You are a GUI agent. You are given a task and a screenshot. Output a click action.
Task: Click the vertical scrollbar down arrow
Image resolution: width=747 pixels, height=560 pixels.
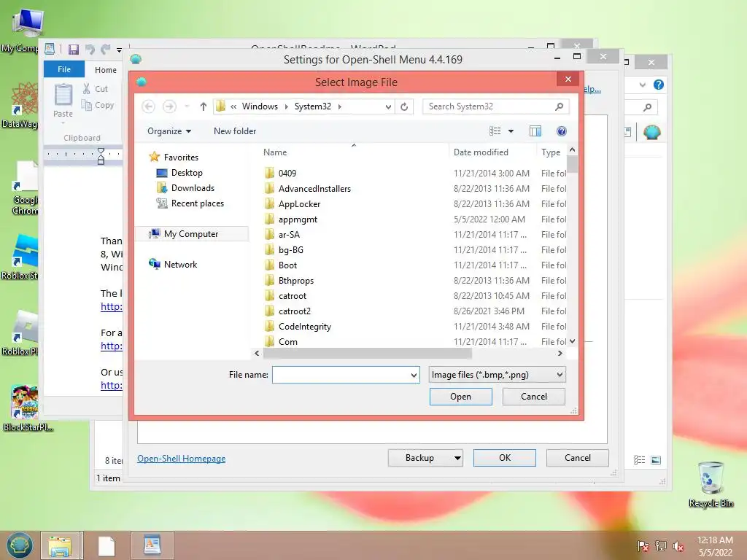(572, 341)
